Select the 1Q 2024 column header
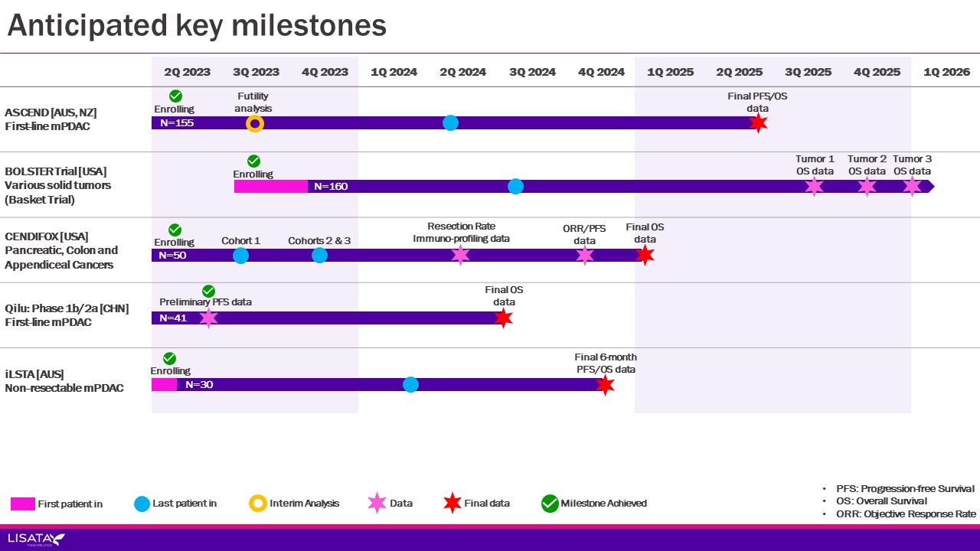 (394, 72)
